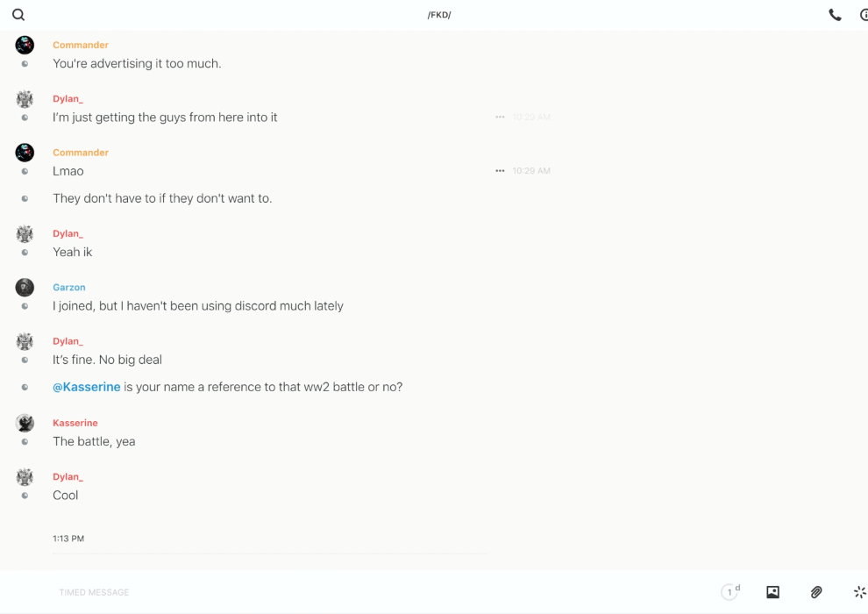The width and height of the screenshot is (868, 614).
Task: Click Garzon's profile avatar
Action: 25,288
